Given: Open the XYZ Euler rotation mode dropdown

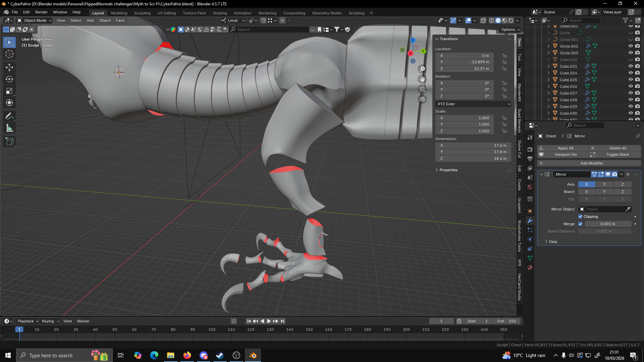Looking at the screenshot, I should click(473, 104).
